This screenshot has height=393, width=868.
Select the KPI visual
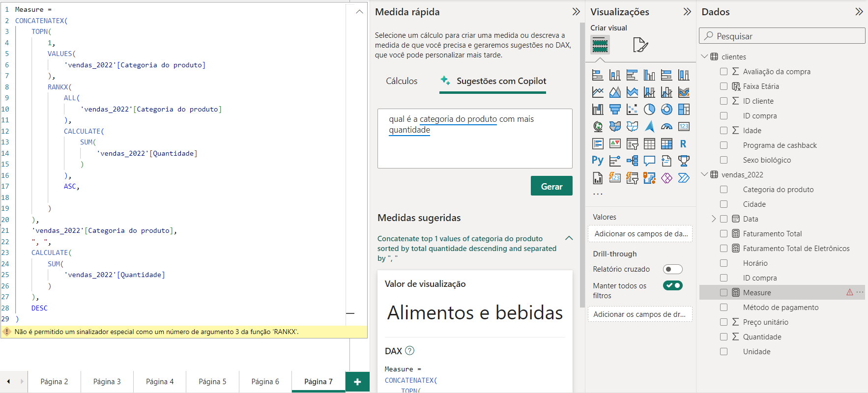(x=615, y=144)
